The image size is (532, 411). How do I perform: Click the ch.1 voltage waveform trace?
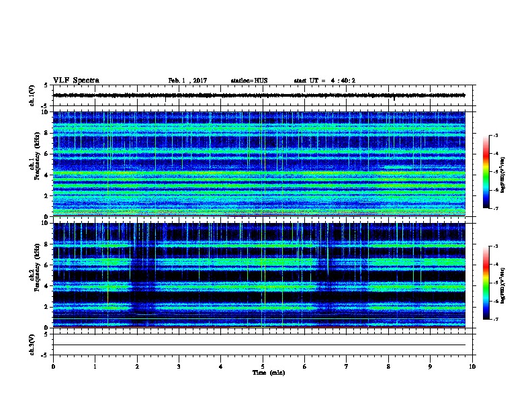click(259, 95)
